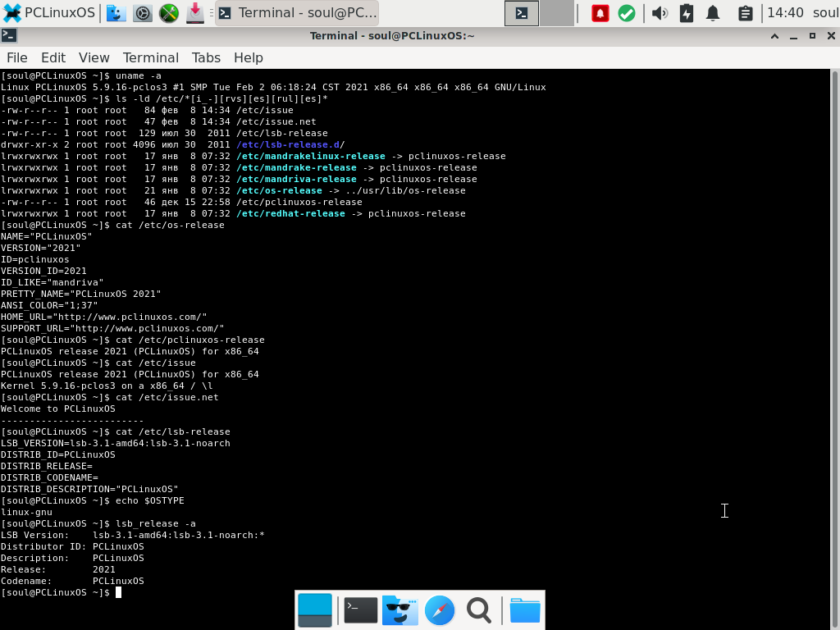Click the 'Kernel 5.9.16-pclos3 on a x86_64' line

tap(107, 386)
